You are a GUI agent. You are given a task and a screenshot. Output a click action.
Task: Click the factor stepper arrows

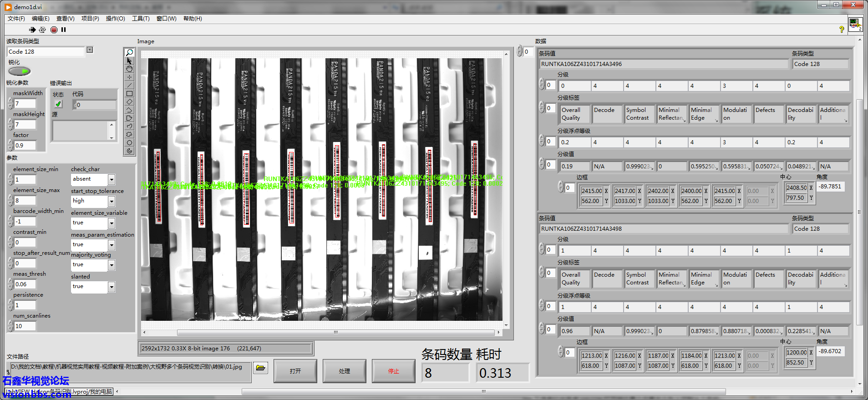[10, 146]
